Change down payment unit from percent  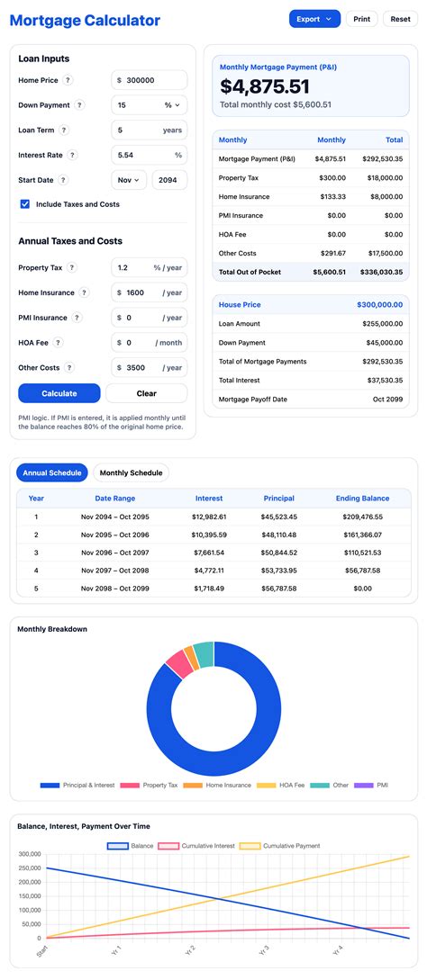[172, 105]
